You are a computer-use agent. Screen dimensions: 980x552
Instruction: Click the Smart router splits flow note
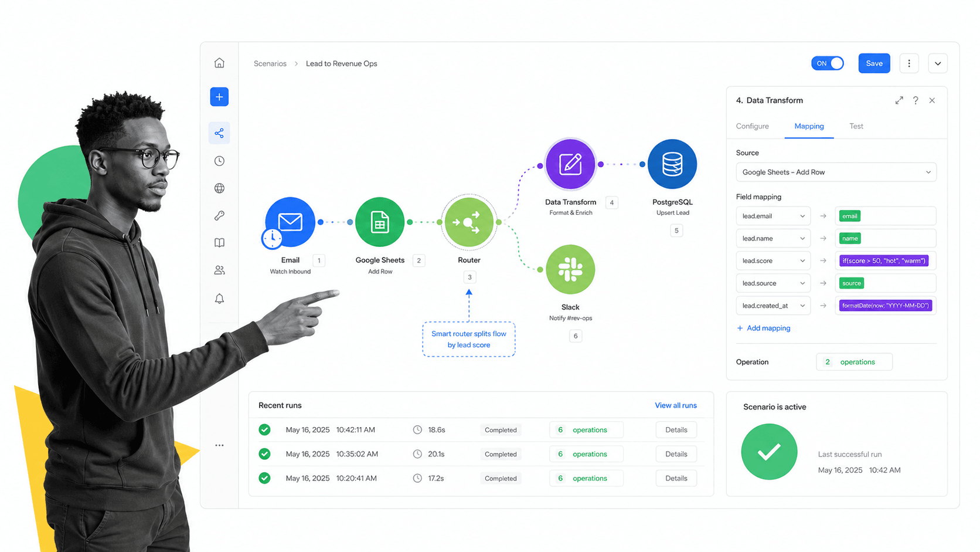click(x=469, y=339)
